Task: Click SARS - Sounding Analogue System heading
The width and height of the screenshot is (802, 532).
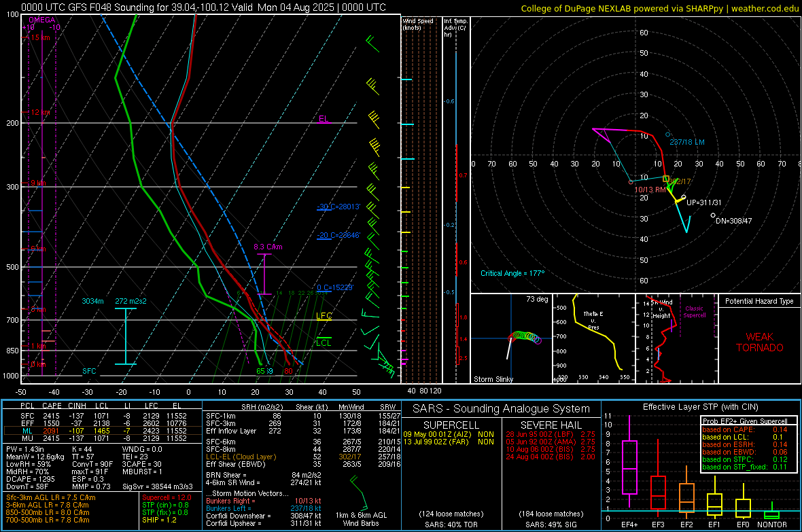Action: tap(502, 409)
